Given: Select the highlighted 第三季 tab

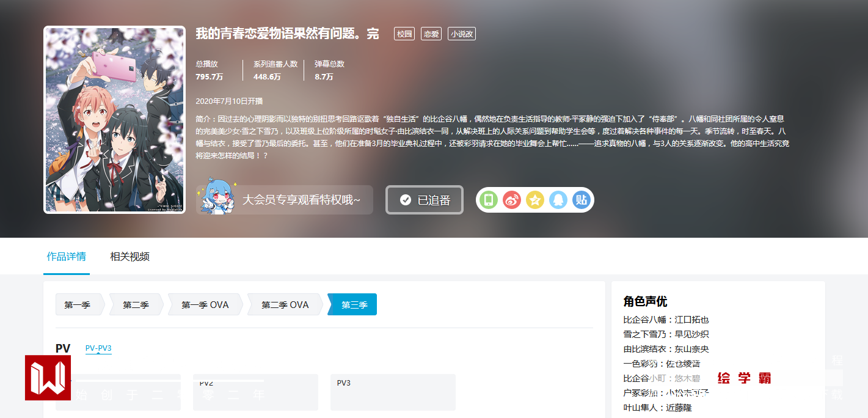Looking at the screenshot, I should (x=352, y=304).
